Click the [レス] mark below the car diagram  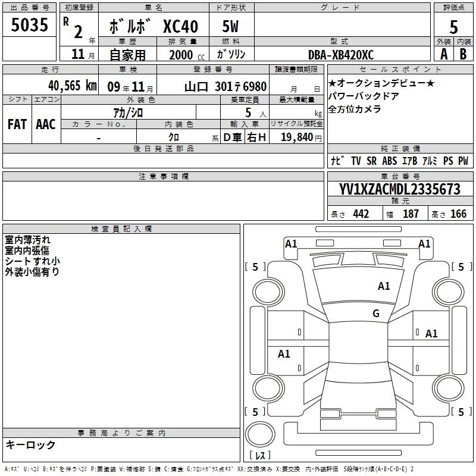(259, 456)
